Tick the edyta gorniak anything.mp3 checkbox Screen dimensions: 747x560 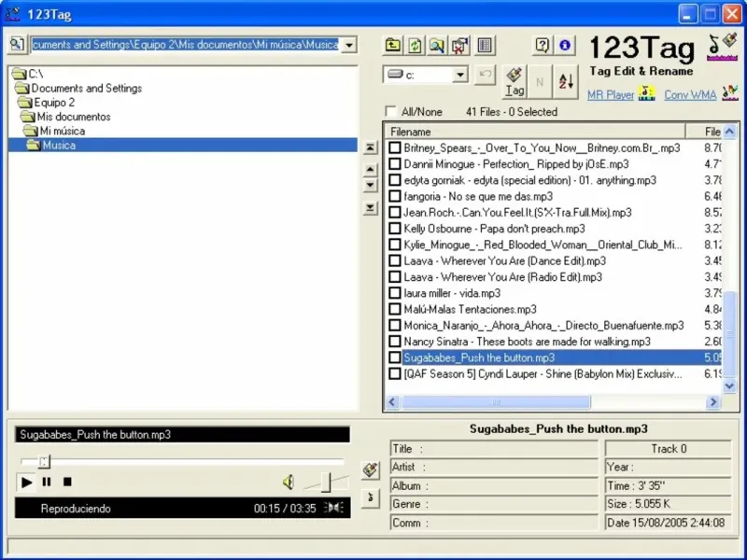coord(394,180)
